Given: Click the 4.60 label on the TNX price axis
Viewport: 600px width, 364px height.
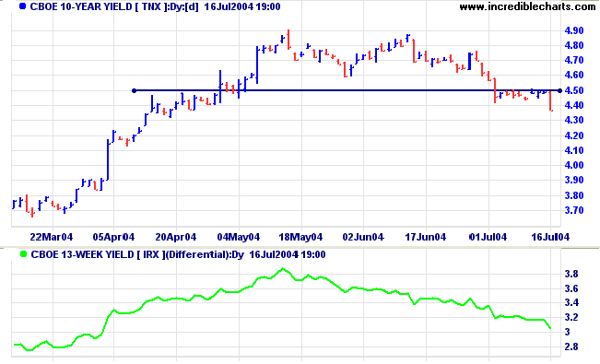Looking at the screenshot, I should pyautogui.click(x=574, y=75).
